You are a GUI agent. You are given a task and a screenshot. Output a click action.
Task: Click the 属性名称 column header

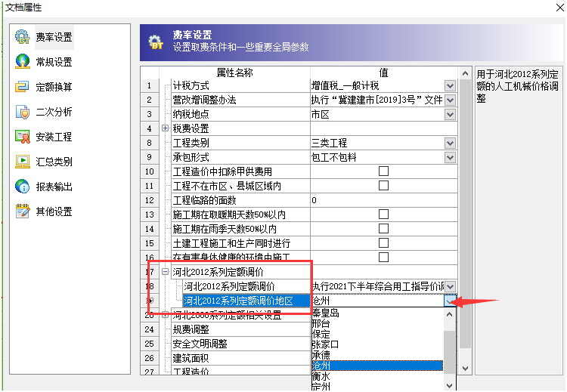(234, 73)
